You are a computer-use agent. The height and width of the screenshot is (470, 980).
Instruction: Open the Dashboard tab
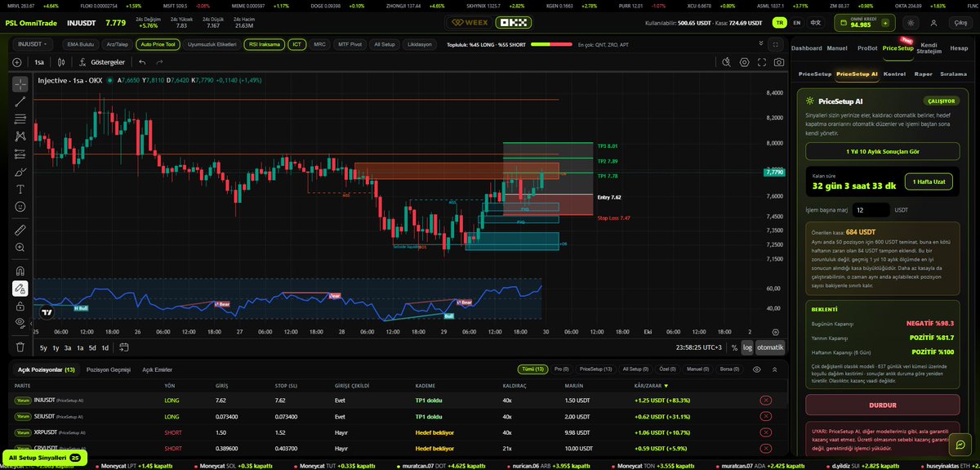tap(806, 48)
